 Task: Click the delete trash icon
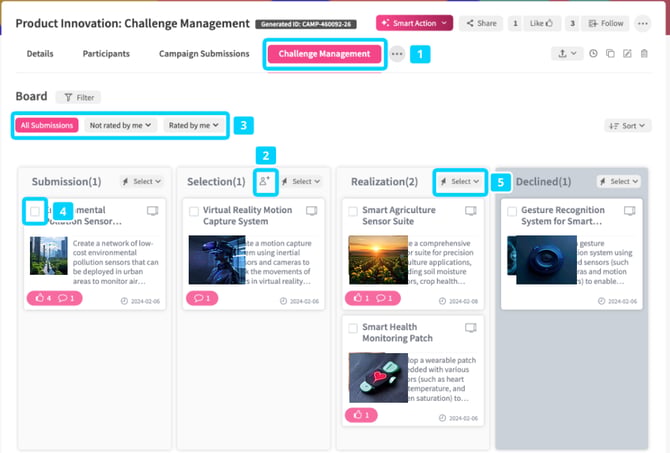point(644,53)
